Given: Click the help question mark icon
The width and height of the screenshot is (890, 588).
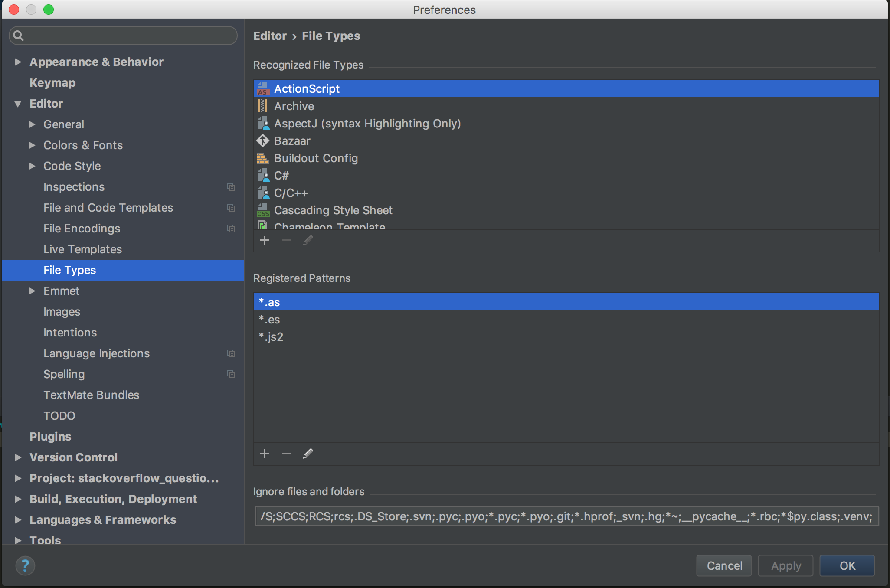Looking at the screenshot, I should [25, 565].
